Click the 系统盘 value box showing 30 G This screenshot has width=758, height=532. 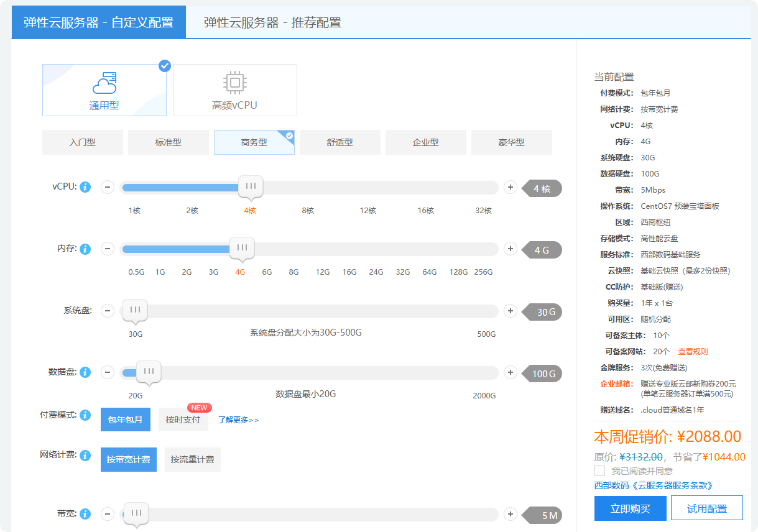click(542, 312)
